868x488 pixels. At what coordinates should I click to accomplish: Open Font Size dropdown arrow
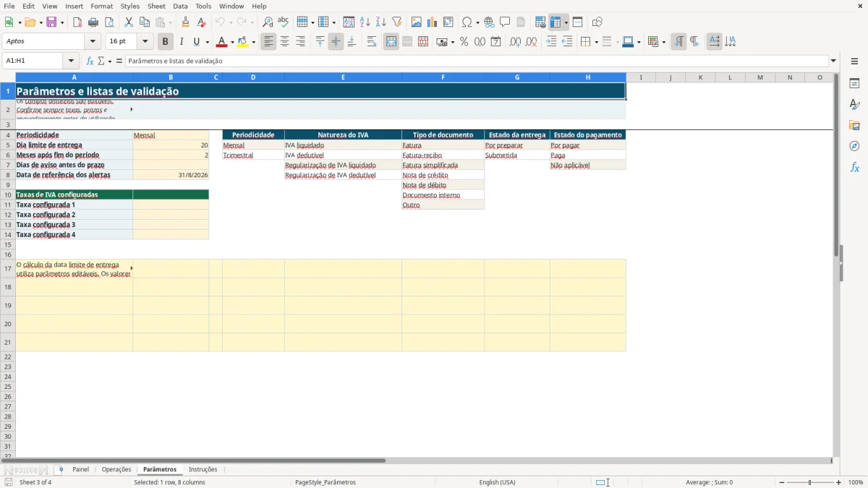coord(145,42)
